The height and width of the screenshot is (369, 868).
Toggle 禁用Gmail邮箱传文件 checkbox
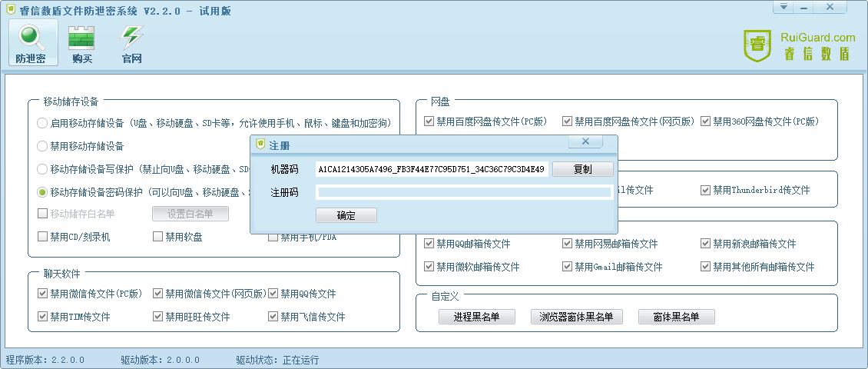(567, 267)
